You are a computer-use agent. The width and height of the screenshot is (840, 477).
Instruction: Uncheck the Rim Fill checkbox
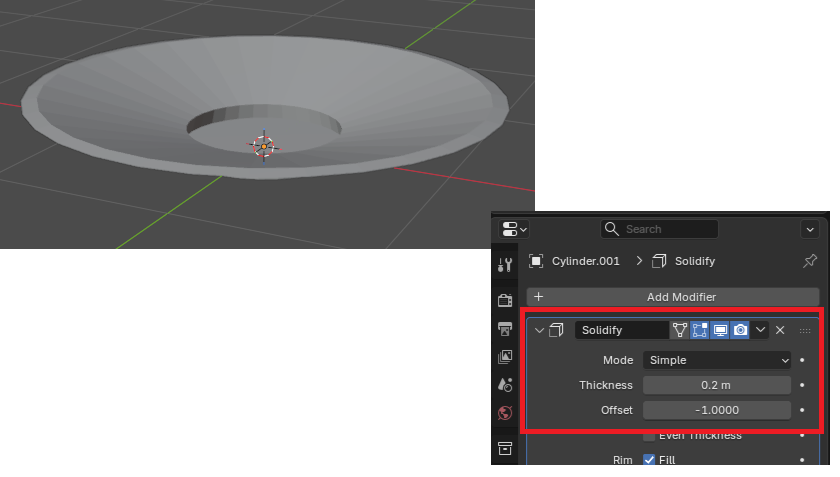pyautogui.click(x=650, y=460)
